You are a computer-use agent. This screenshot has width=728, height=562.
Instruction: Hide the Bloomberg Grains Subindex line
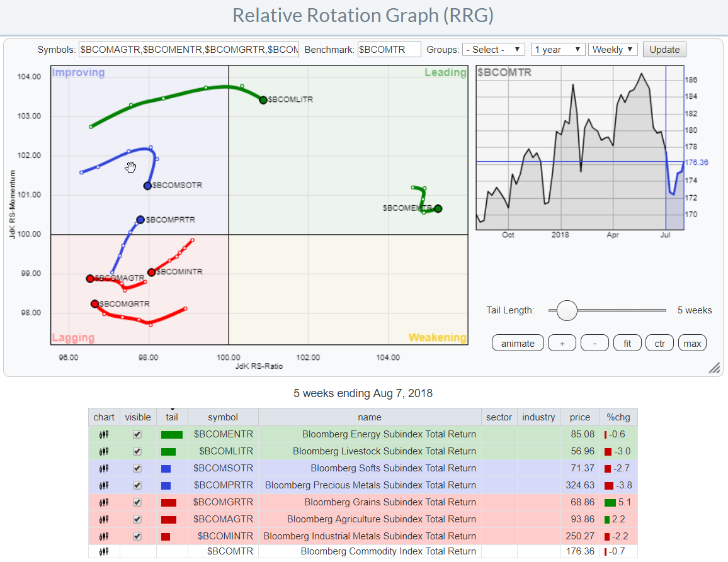(x=137, y=502)
